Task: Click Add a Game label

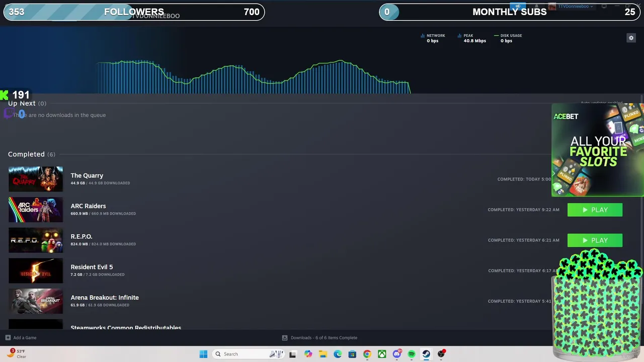Action: pyautogui.click(x=25, y=338)
